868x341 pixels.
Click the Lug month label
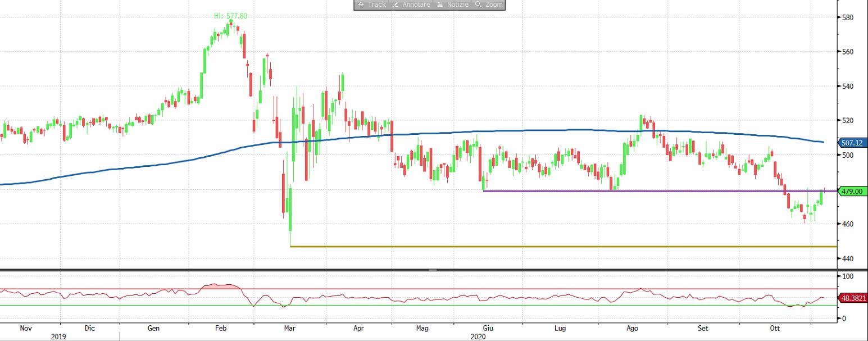(560, 328)
